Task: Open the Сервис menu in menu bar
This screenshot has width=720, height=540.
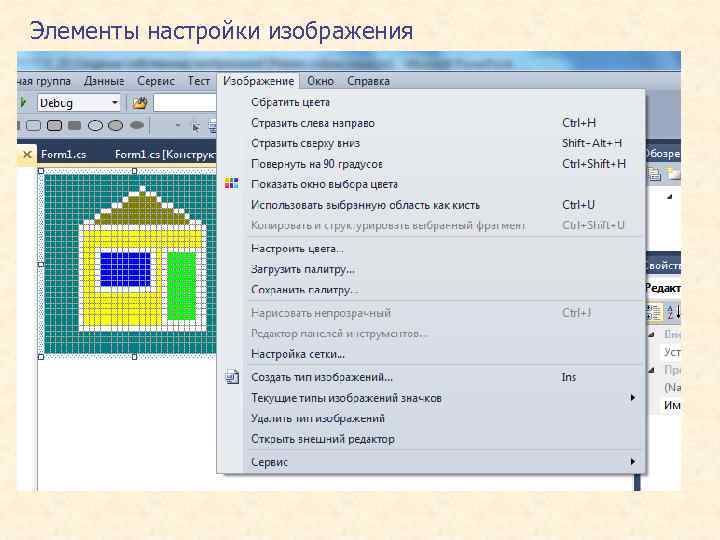Action: pos(156,81)
